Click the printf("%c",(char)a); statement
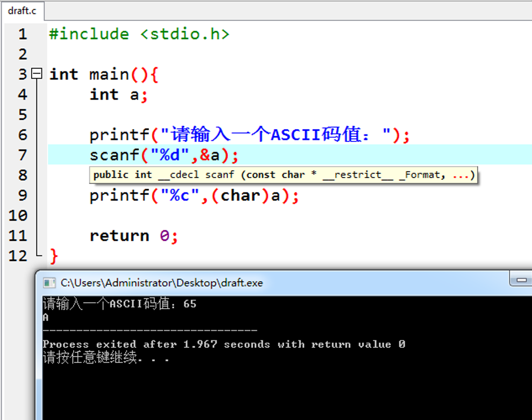 (x=194, y=196)
